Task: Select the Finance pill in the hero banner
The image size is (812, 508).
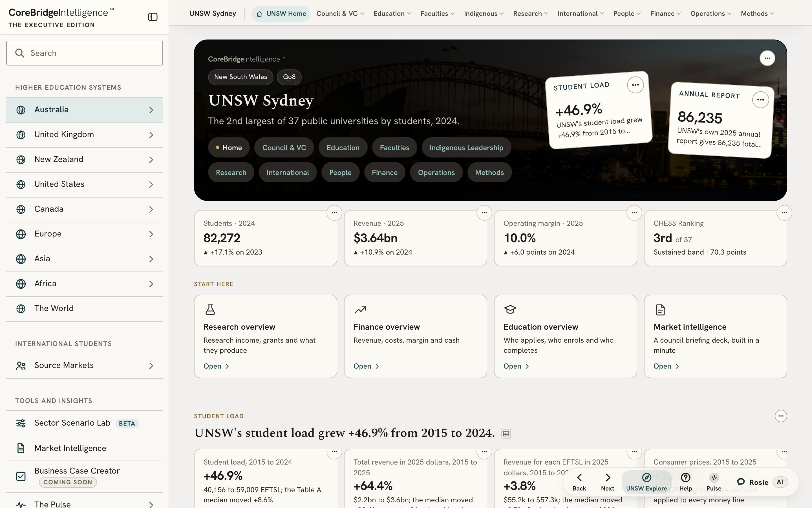Action: pos(385,172)
